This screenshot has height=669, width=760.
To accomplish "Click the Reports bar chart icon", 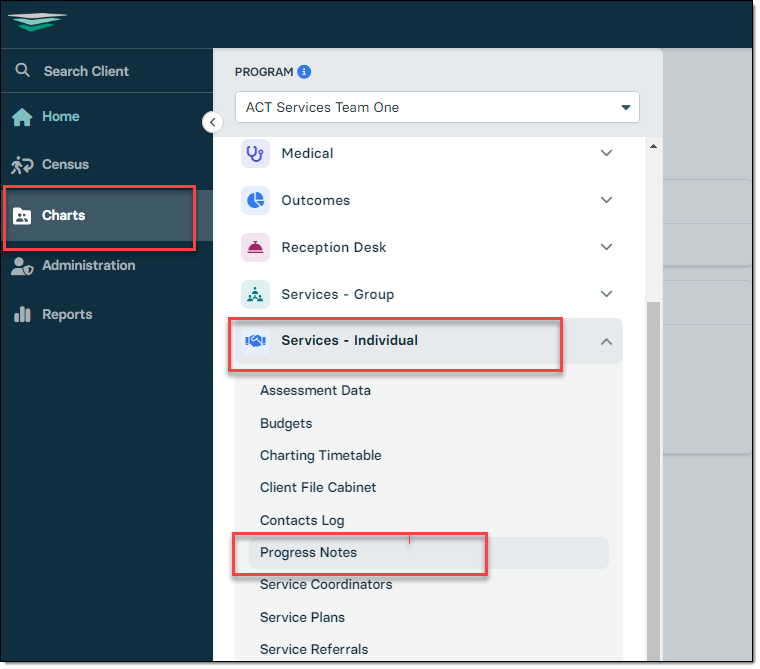I will pyautogui.click(x=22, y=314).
